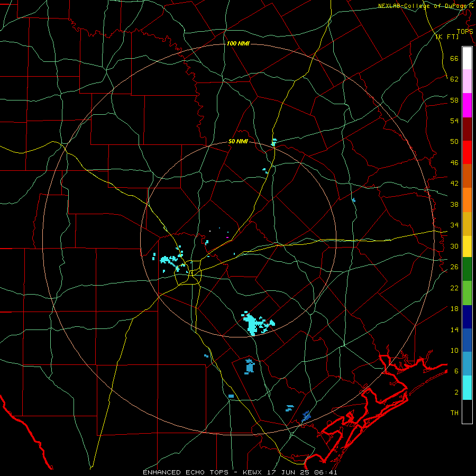Select the light green legend swatch
This screenshot has width=476, height=476.
pyautogui.click(x=467, y=293)
